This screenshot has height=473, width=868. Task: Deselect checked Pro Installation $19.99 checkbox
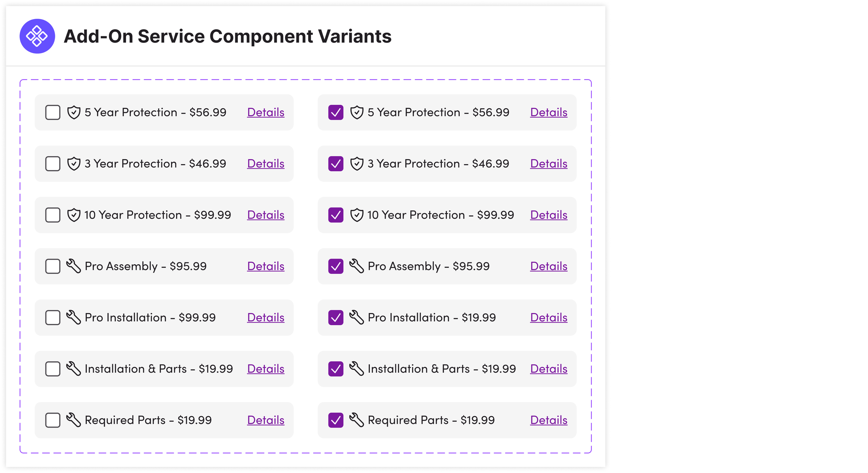coord(336,318)
